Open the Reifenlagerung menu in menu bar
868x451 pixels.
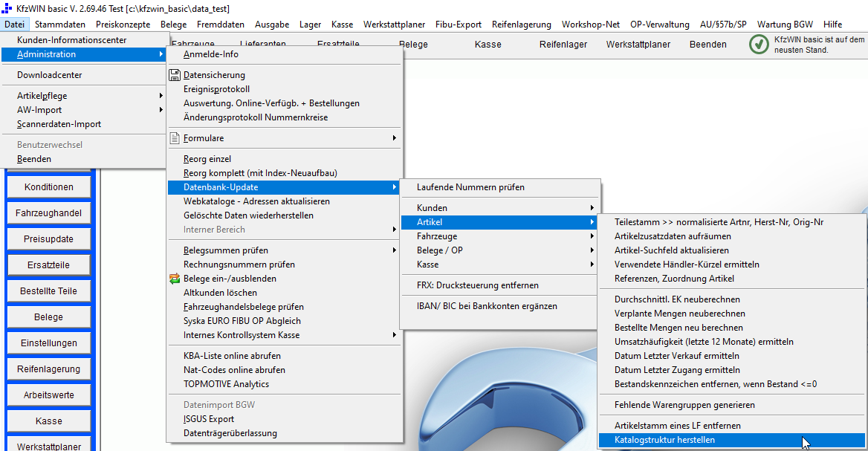point(522,25)
